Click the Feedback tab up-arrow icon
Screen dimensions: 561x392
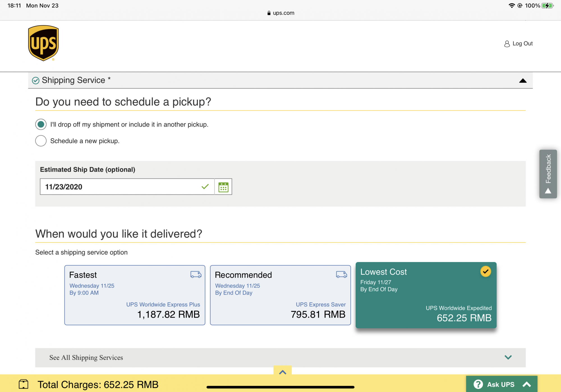pyautogui.click(x=548, y=191)
